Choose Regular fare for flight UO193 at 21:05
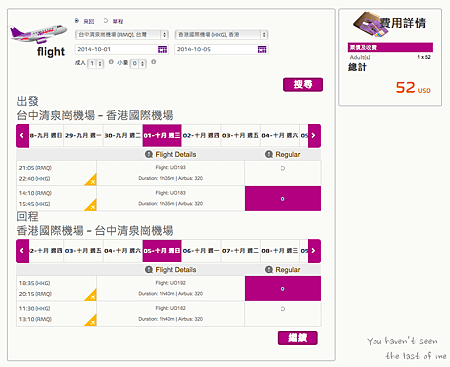 pos(283,169)
